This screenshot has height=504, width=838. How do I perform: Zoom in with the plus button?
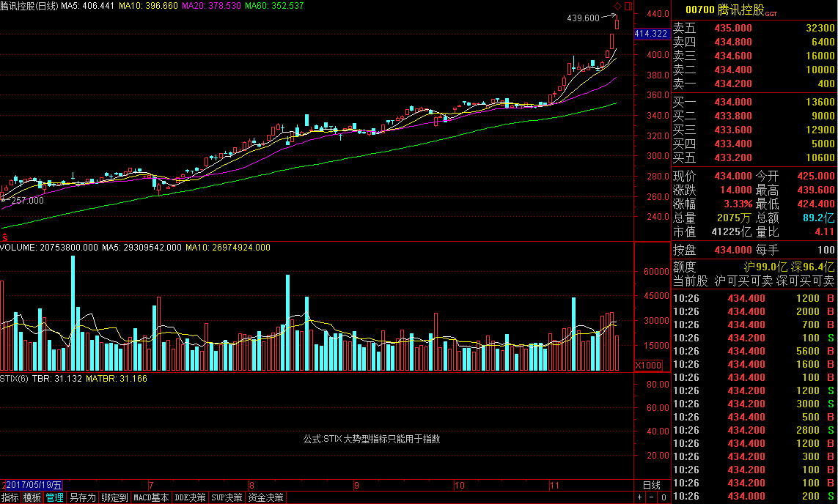pyautogui.click(x=639, y=497)
